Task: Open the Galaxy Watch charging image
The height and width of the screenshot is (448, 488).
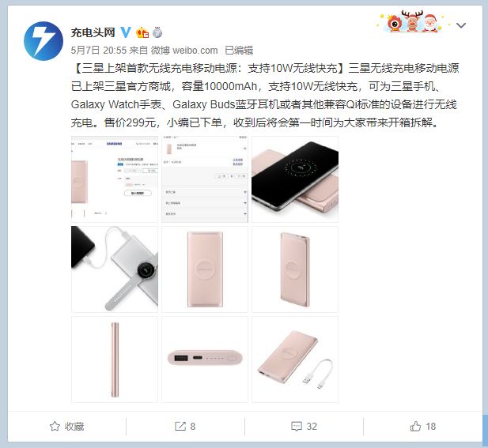Action: click(115, 269)
